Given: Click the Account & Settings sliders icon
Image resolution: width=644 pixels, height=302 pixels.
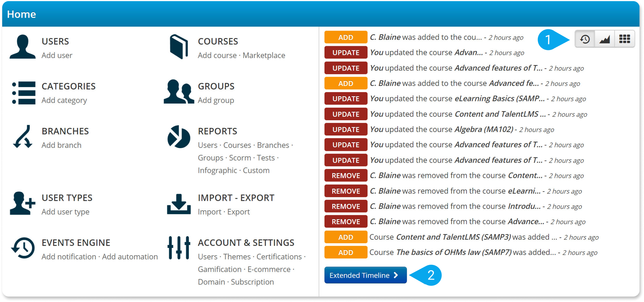Looking at the screenshot, I should point(179,248).
